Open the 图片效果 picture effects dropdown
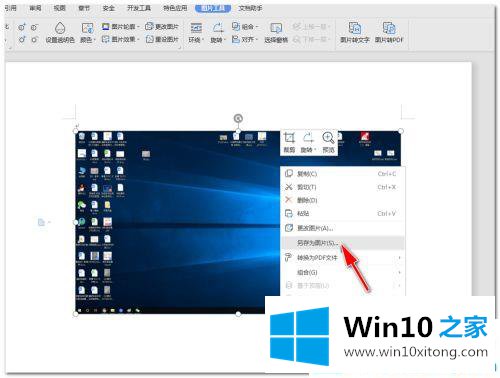Screen dimensions: 500x378 (120, 39)
